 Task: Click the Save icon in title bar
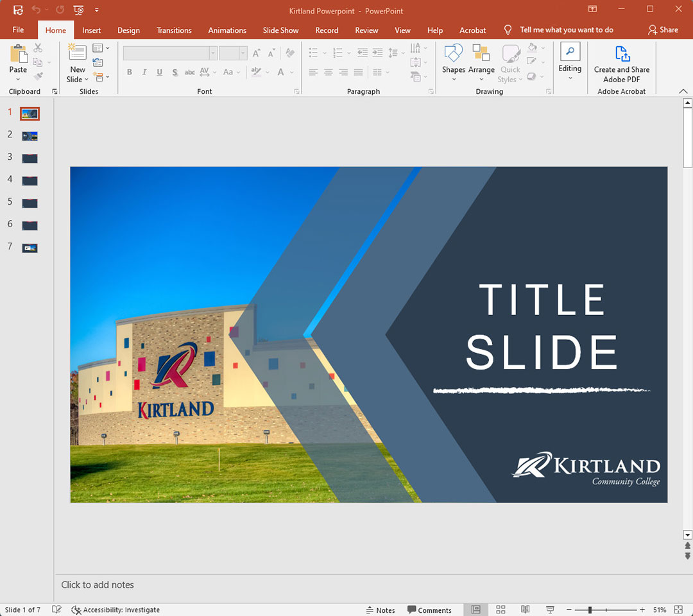click(x=18, y=10)
